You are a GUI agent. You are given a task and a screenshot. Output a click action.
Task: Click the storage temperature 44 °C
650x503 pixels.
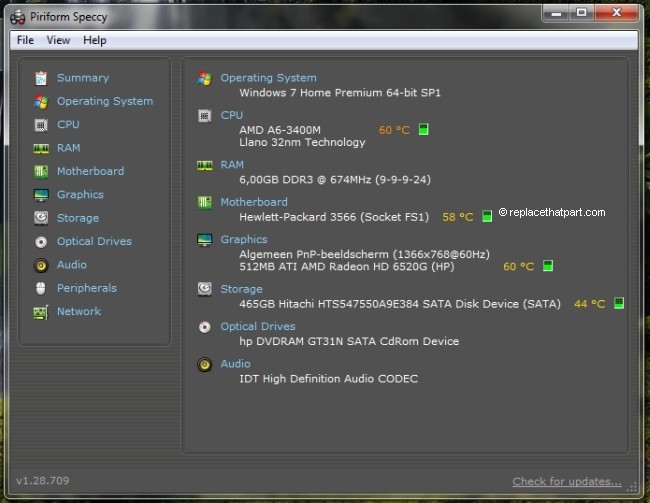click(x=589, y=304)
